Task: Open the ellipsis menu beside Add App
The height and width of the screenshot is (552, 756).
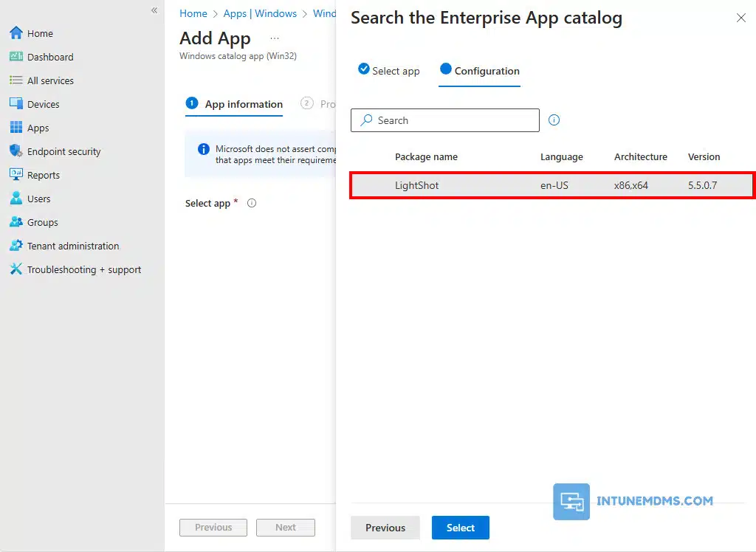Action: [275, 38]
